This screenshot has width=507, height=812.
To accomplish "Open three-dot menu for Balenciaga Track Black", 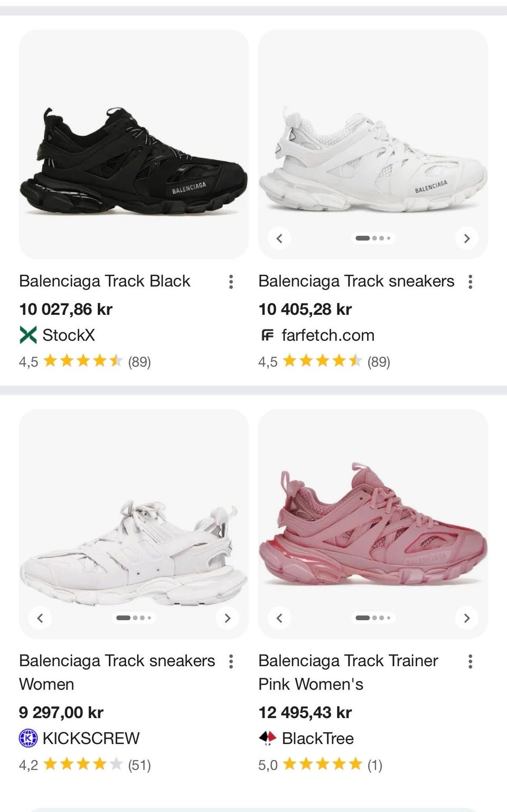I will point(231,282).
